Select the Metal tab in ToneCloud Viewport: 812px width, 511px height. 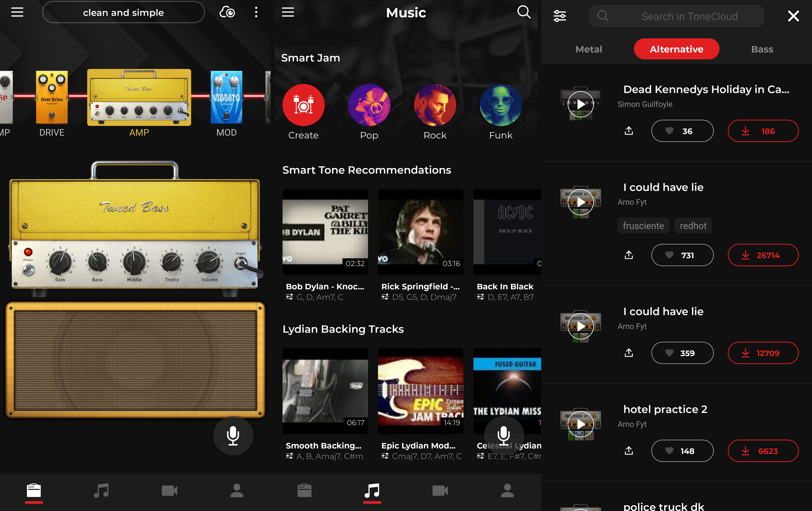[589, 50]
